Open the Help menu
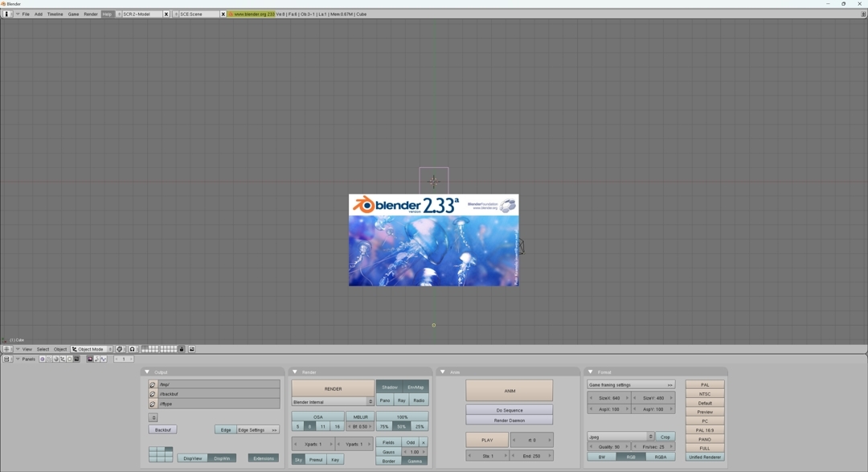The height and width of the screenshot is (472, 868). pyautogui.click(x=107, y=14)
